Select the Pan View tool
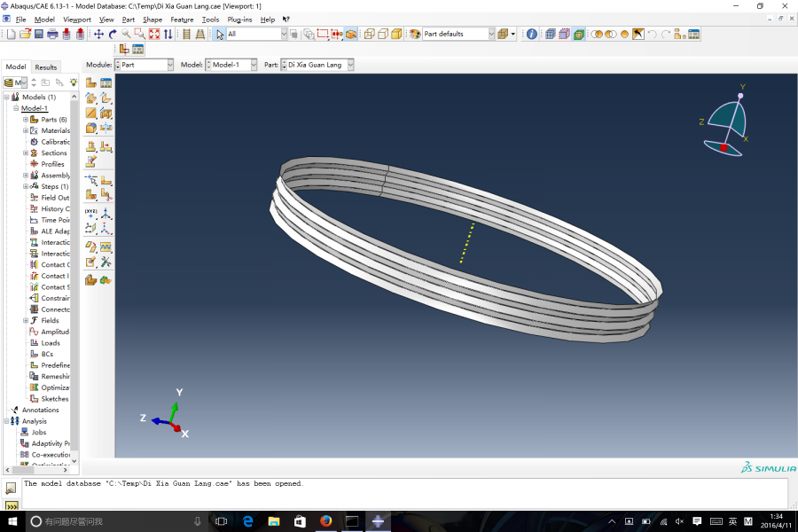Image resolution: width=798 pixels, height=532 pixels. [98, 34]
